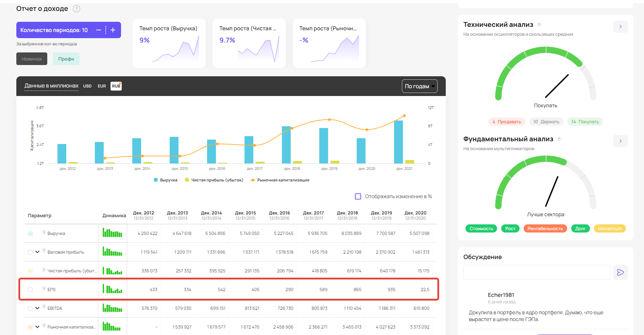This screenshot has width=644, height=335.
Task: Open Темп роста (Рыночн…) card
Action: coord(329,43)
